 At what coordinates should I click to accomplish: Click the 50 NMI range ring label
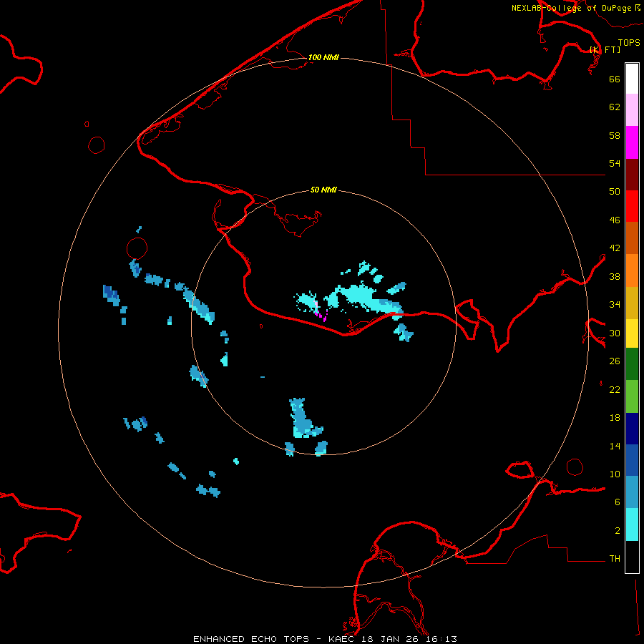[323, 190]
